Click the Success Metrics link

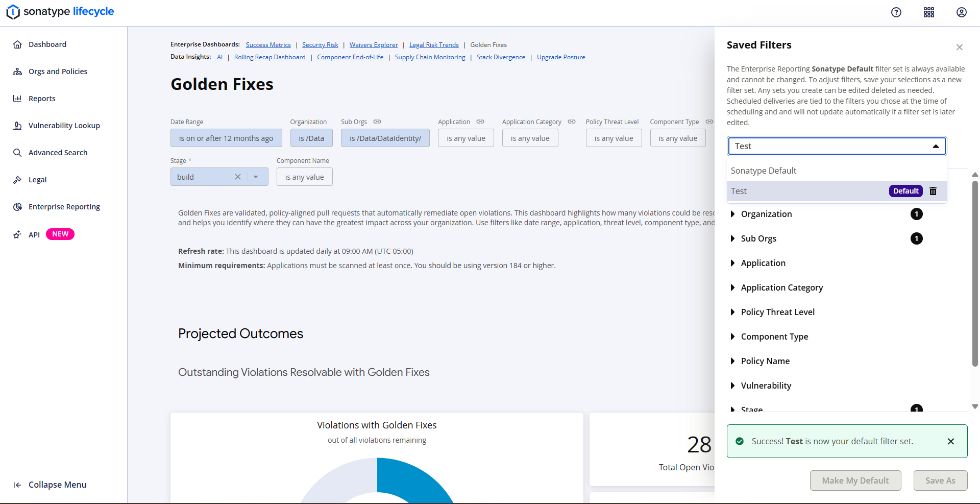268,45
